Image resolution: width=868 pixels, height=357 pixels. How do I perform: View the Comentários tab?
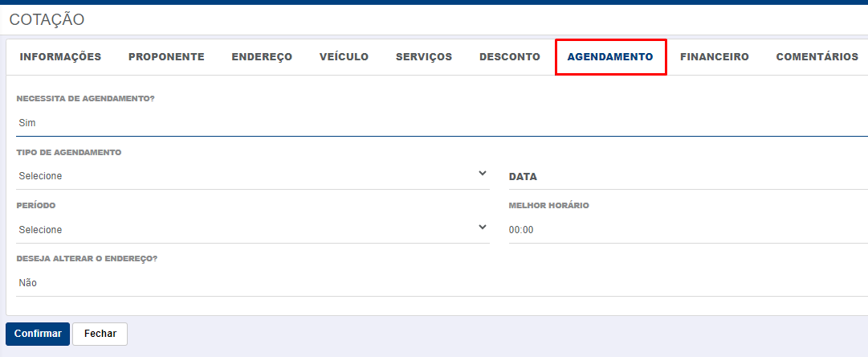(x=817, y=56)
